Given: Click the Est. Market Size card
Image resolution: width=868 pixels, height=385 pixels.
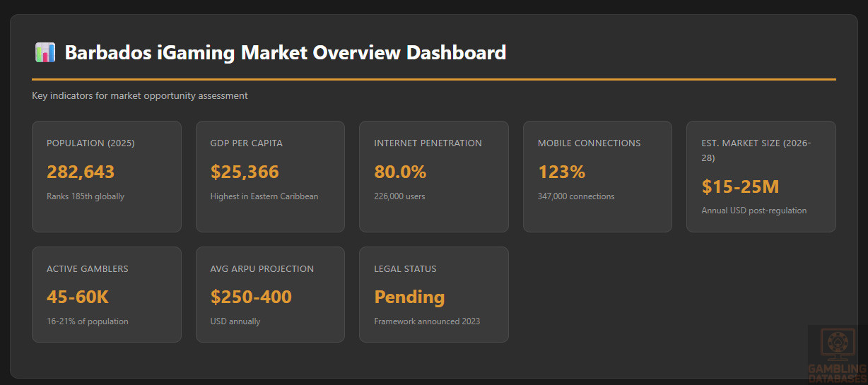Looking at the screenshot, I should pyautogui.click(x=761, y=177).
